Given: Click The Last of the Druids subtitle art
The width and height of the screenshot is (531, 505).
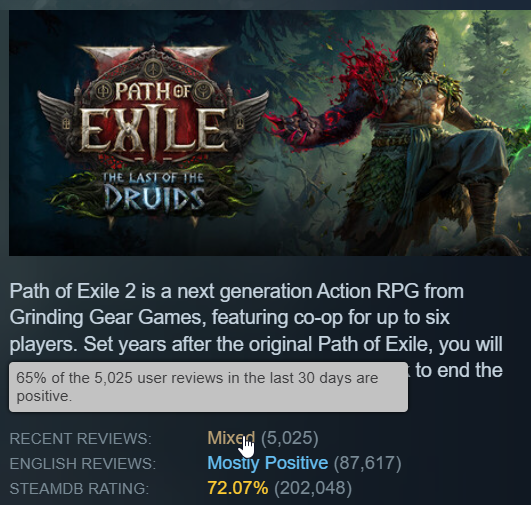Looking at the screenshot, I should coord(154,191).
